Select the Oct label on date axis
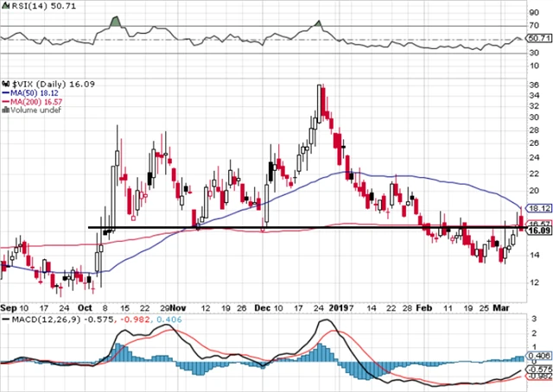 coord(83,307)
